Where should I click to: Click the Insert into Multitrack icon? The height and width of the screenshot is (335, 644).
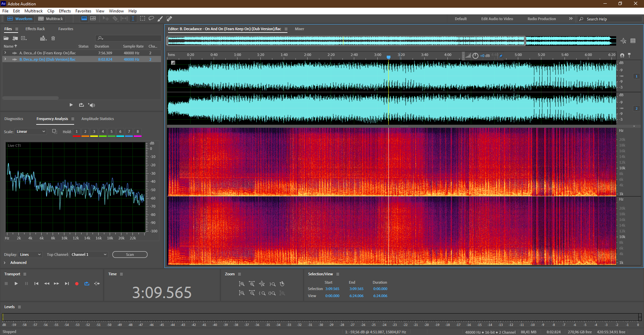43,38
